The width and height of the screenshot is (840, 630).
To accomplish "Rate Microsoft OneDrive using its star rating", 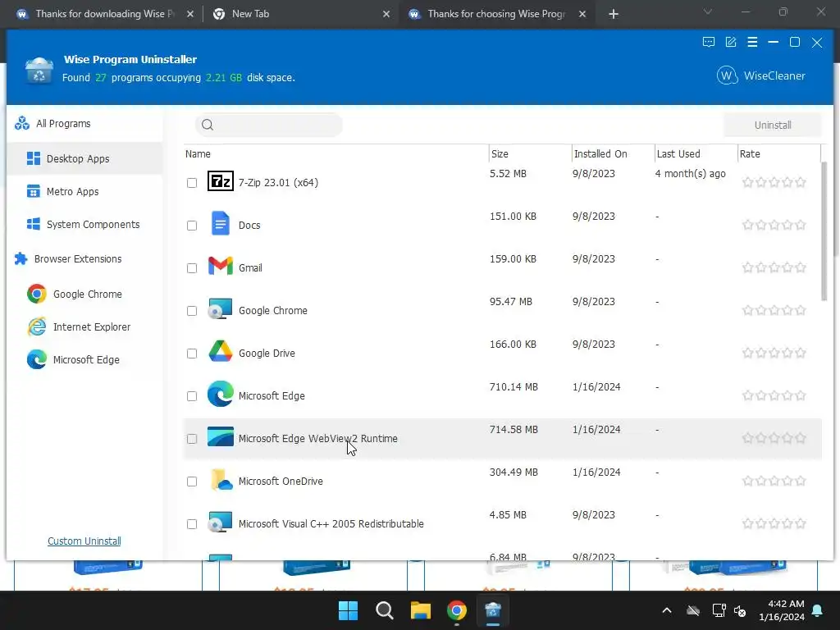I will pos(774,481).
